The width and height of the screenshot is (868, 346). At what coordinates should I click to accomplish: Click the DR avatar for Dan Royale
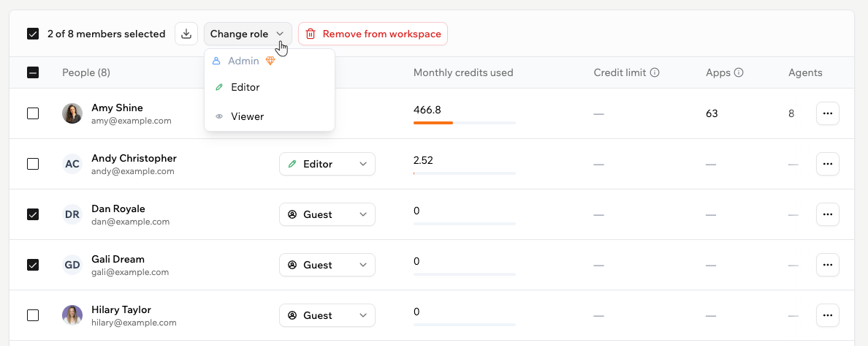tap(72, 214)
